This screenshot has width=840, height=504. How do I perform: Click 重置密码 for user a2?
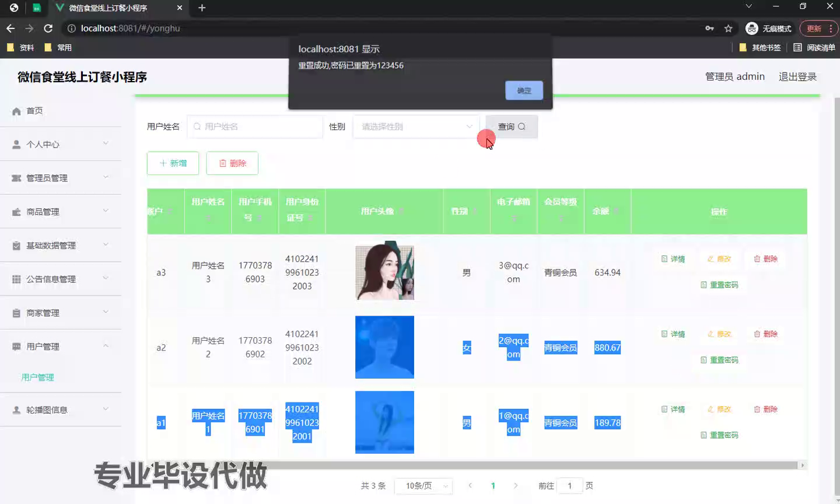pos(719,360)
